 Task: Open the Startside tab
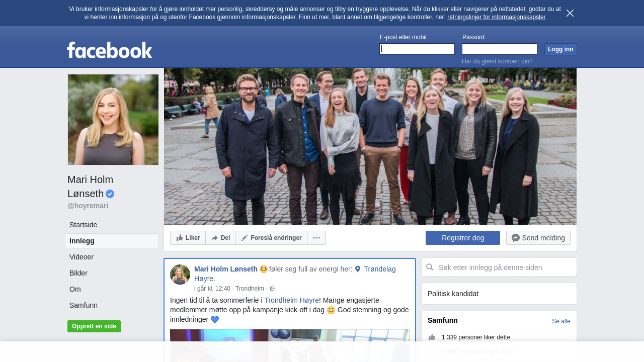tap(112, 225)
